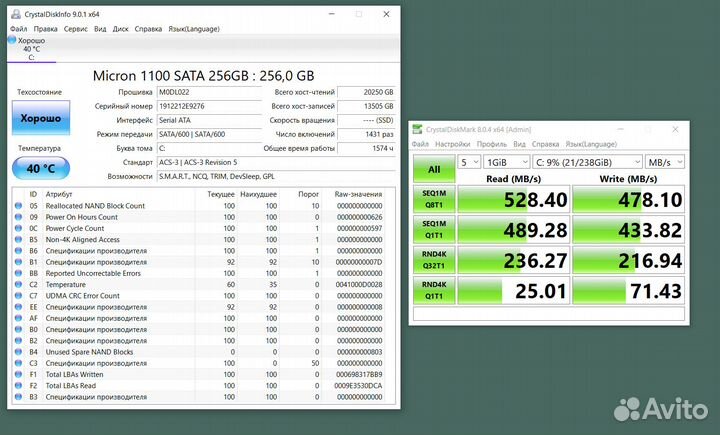720x435 pixels.
Task: Click the 40 °C temperature button
Action: tap(41, 169)
